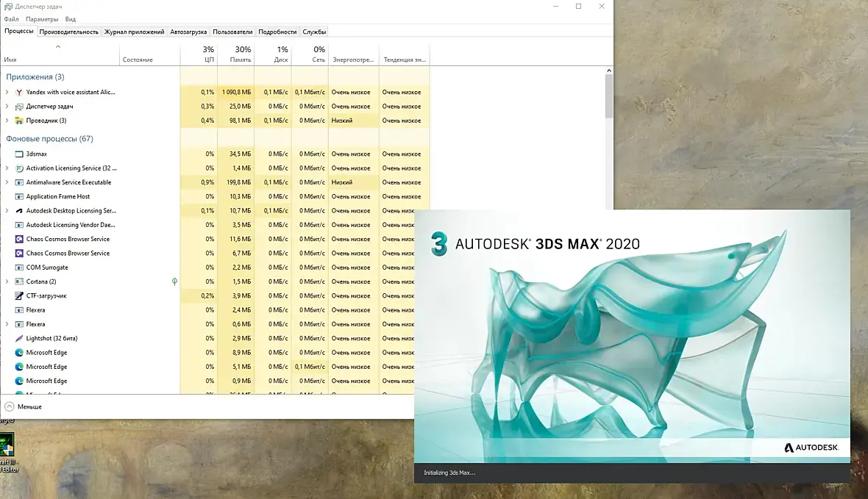The width and height of the screenshot is (868, 499).
Task: Expand Autodesk Desktop Licensing Service row
Action: click(x=7, y=211)
